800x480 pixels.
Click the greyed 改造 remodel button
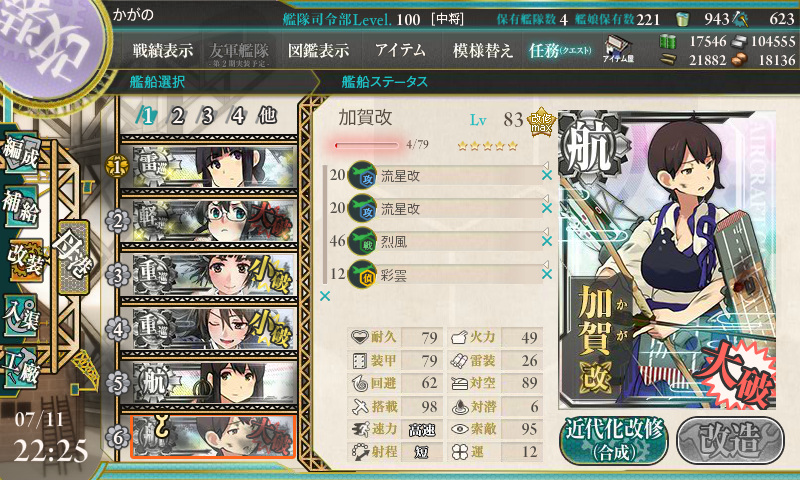[730, 440]
